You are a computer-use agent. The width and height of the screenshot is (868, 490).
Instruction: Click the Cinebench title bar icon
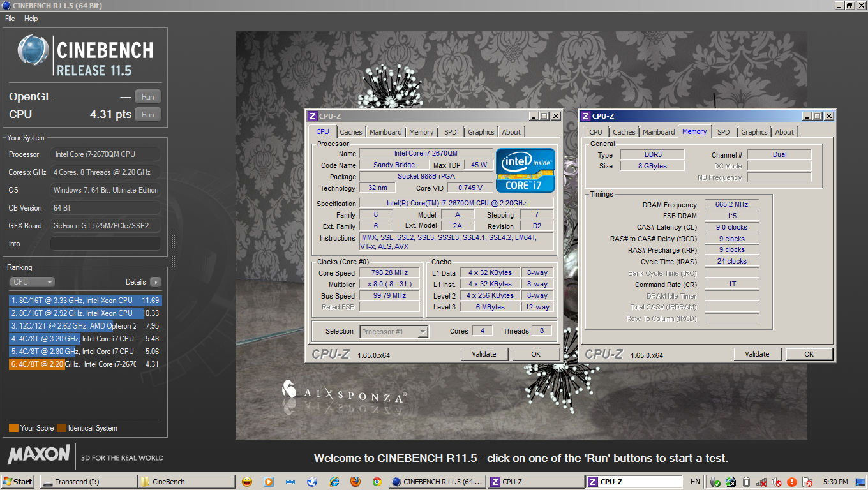(x=6, y=6)
